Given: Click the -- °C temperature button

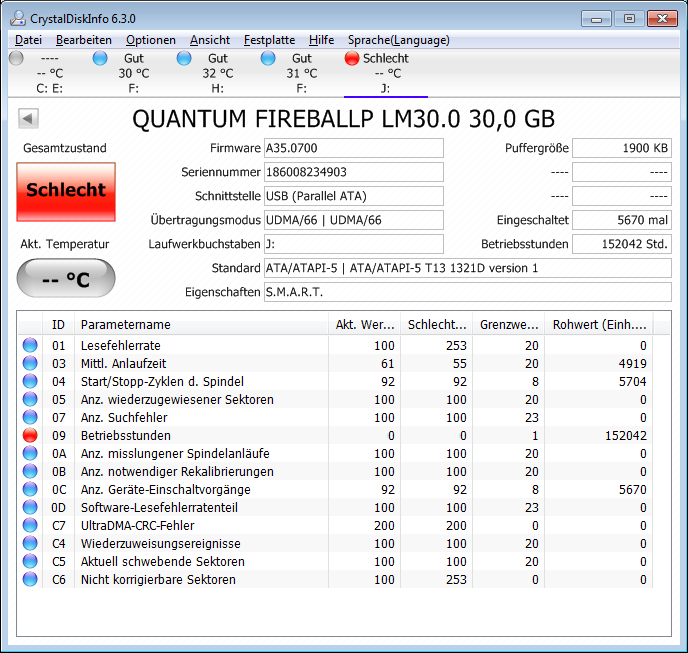Looking at the screenshot, I should [66, 278].
